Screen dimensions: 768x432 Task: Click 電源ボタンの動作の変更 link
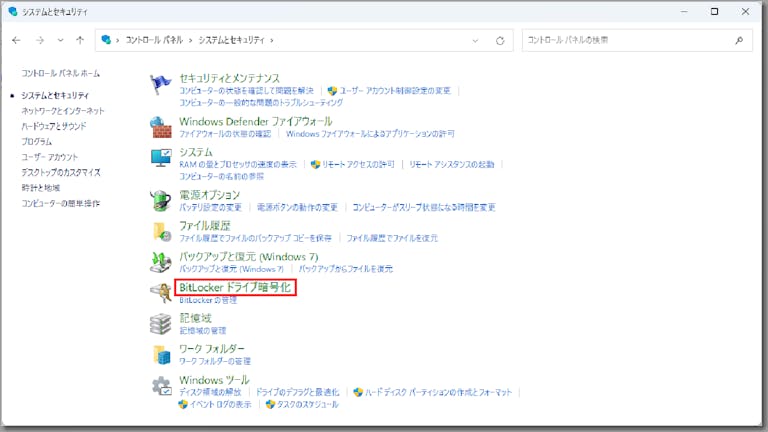(297, 208)
